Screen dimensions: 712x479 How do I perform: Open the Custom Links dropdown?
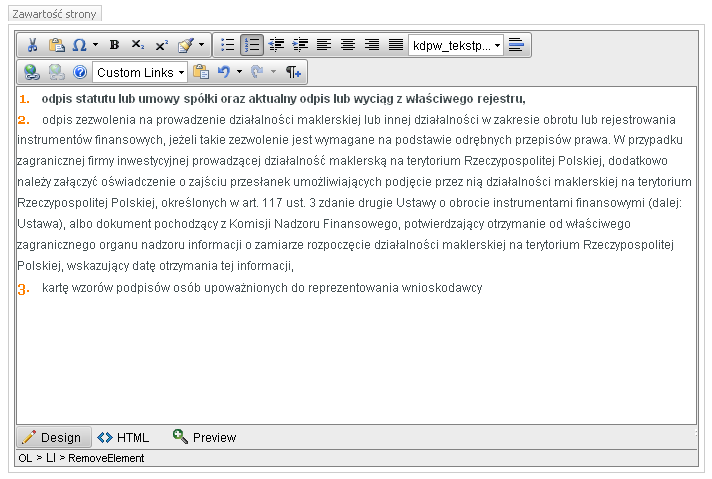(140, 73)
